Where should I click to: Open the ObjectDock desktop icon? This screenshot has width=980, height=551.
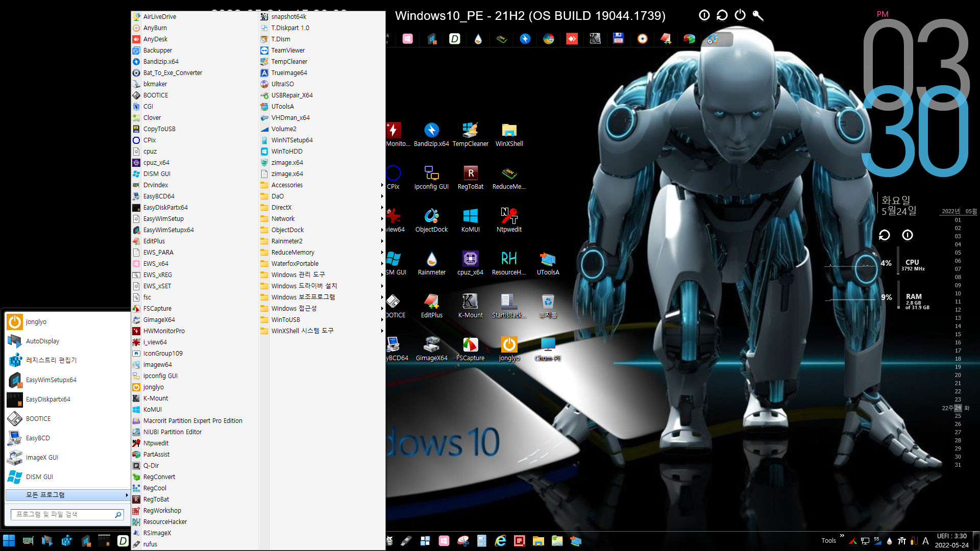(x=431, y=220)
